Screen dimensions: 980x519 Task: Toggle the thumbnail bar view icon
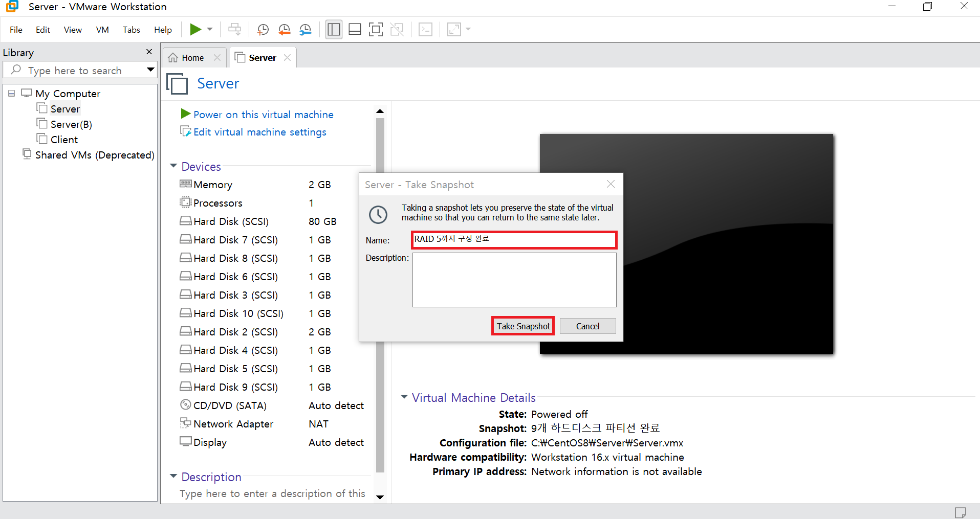pos(355,29)
